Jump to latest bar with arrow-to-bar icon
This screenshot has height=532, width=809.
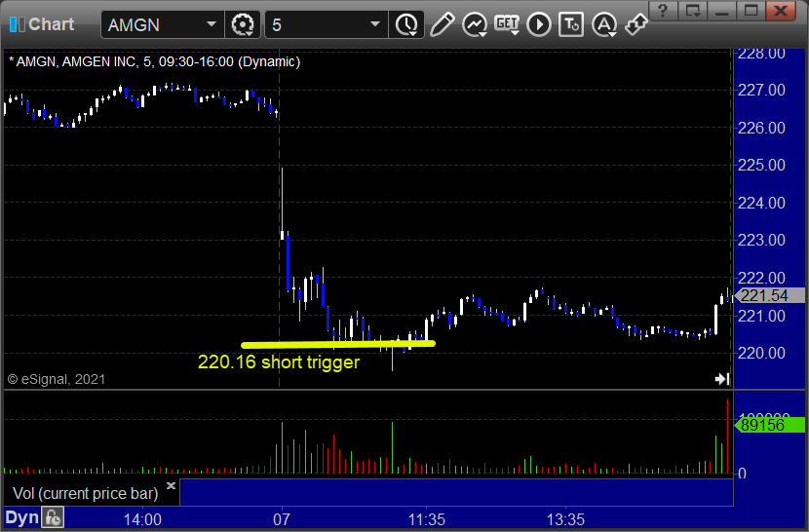[722, 379]
